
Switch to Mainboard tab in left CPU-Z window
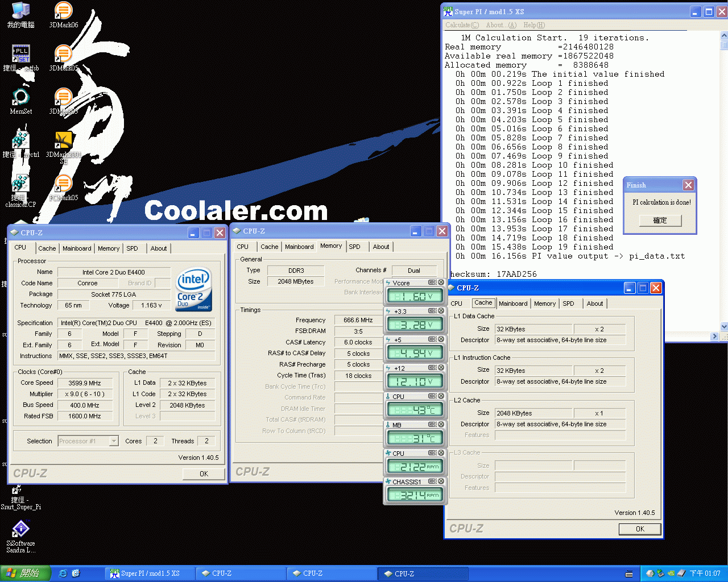coord(77,248)
